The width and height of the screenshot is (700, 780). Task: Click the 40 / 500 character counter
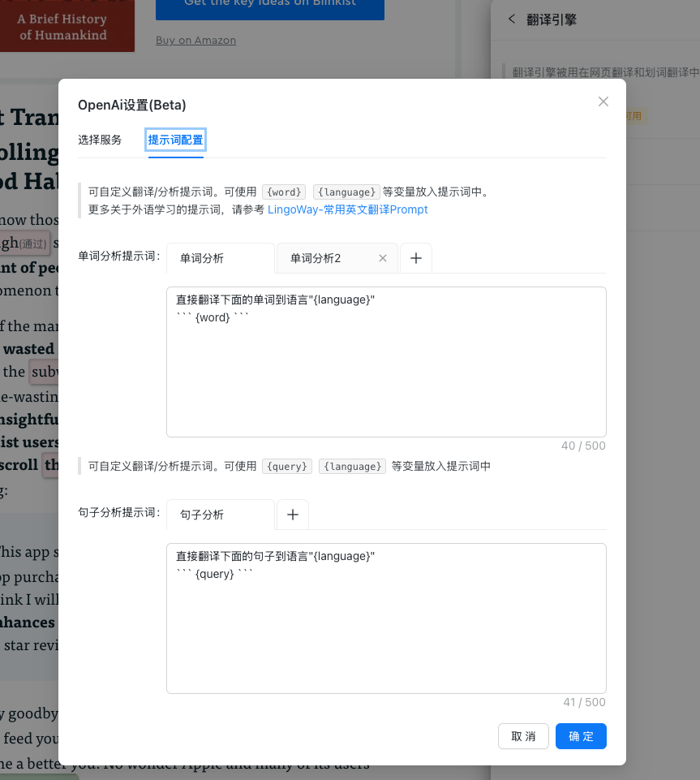(x=584, y=446)
